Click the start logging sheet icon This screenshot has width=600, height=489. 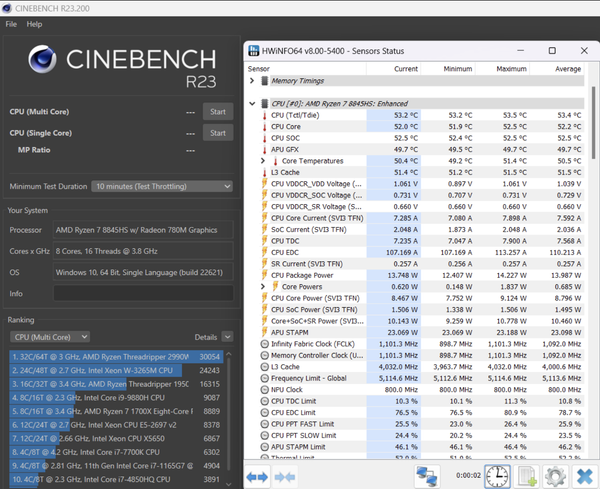[527, 477]
